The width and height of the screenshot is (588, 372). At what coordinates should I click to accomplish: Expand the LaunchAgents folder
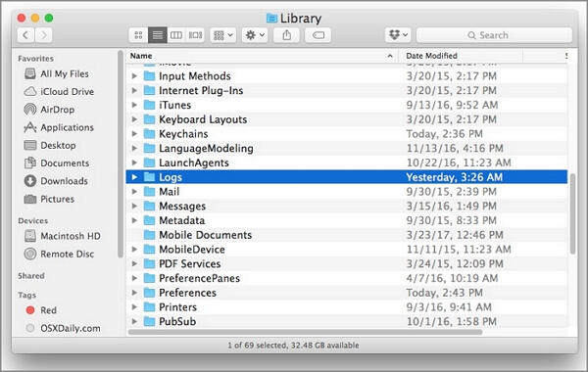pyautogui.click(x=134, y=163)
